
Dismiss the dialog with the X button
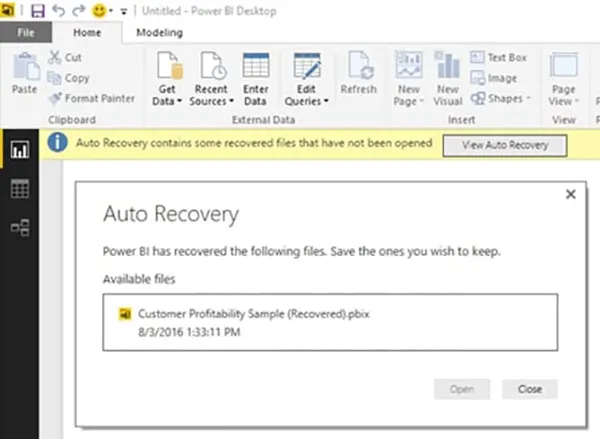coord(570,195)
